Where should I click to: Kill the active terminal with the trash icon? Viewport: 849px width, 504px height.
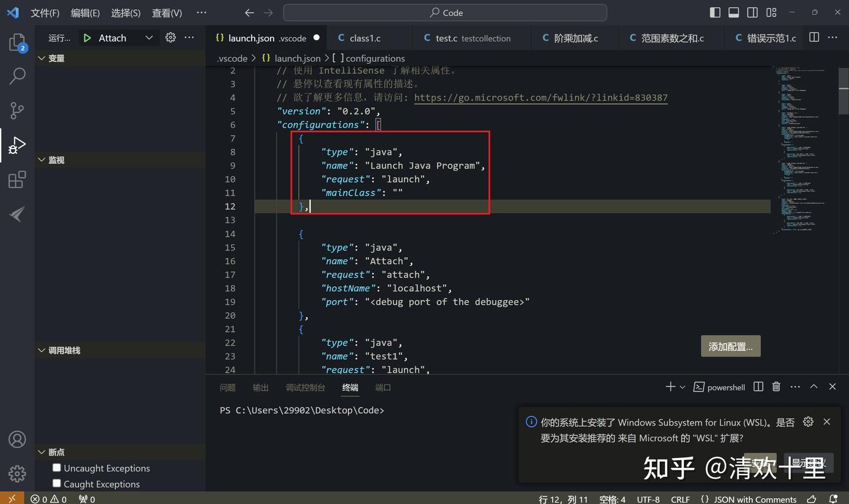coord(776,387)
